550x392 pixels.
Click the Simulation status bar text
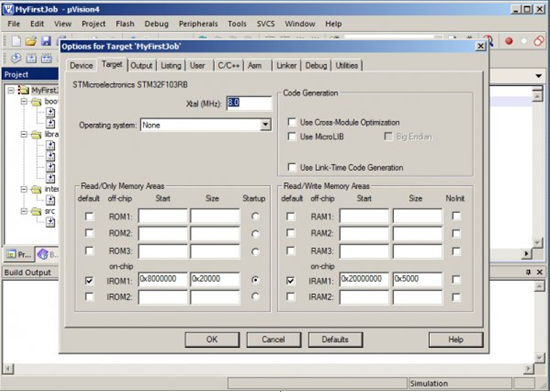coord(429,384)
